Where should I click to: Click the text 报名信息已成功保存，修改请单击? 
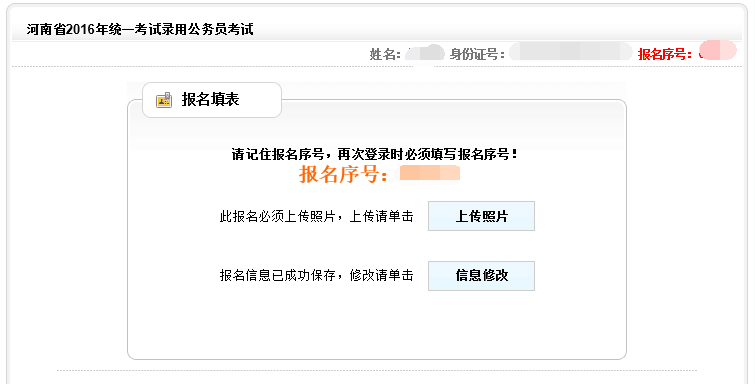[316, 276]
